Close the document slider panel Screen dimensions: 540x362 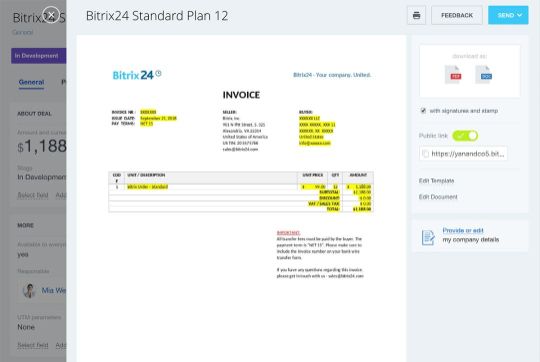[x=51, y=15]
